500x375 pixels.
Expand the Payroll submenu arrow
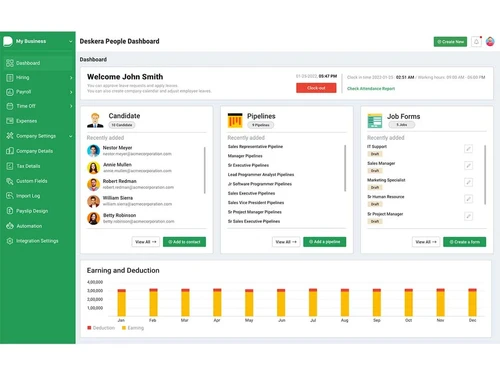point(71,92)
